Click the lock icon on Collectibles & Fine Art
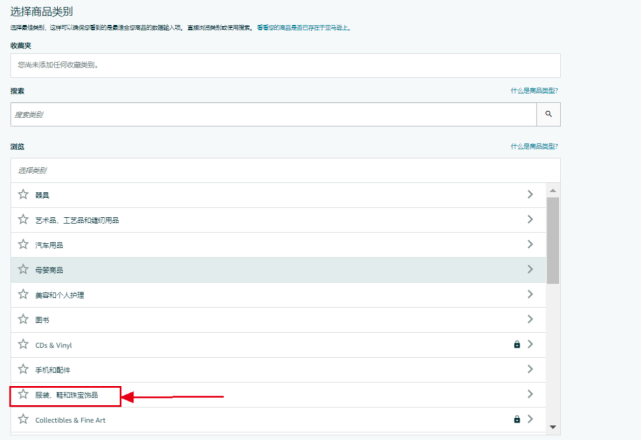 (x=517, y=419)
